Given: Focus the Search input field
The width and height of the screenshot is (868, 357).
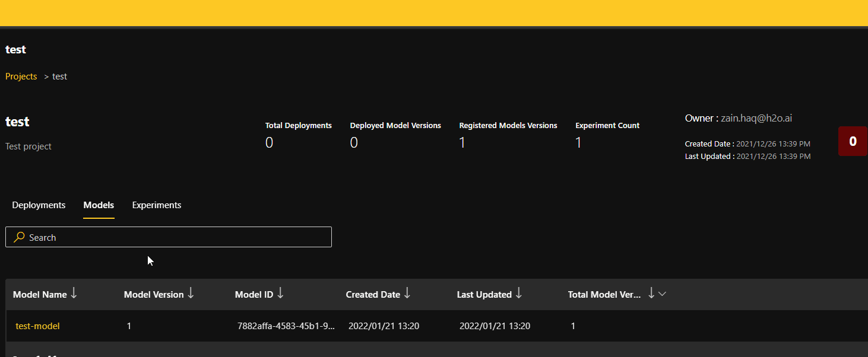Looking at the screenshot, I should pyautogui.click(x=178, y=237).
